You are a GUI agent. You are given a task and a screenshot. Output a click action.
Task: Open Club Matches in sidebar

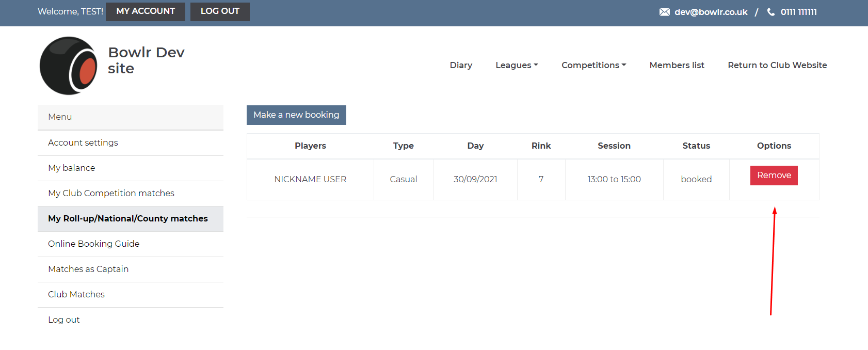point(76,294)
